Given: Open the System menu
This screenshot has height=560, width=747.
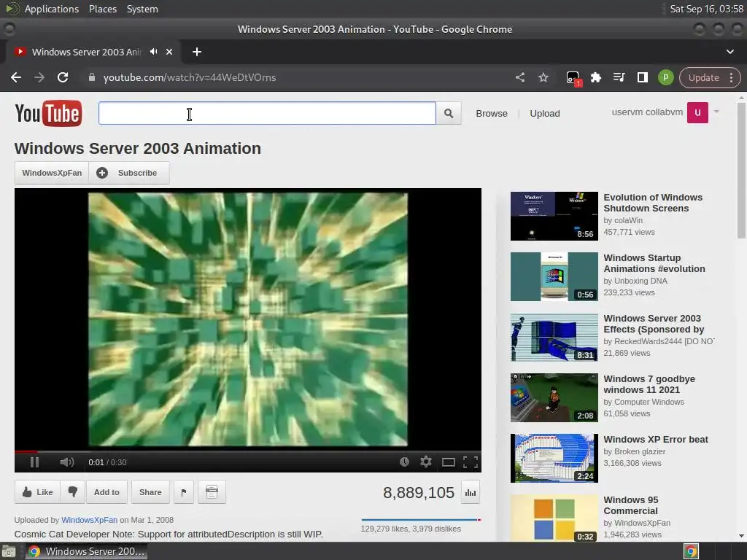Looking at the screenshot, I should (142, 9).
